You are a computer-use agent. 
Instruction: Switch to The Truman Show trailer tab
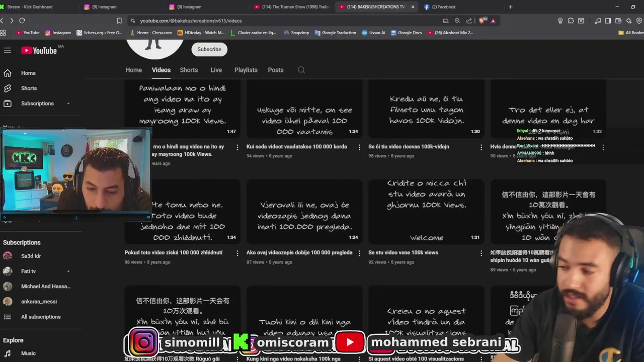click(292, 7)
